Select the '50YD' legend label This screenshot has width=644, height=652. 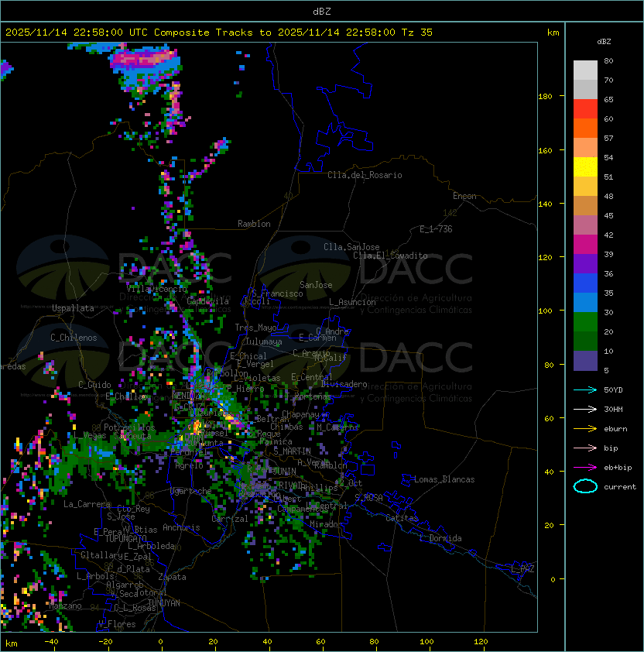pyautogui.click(x=613, y=389)
